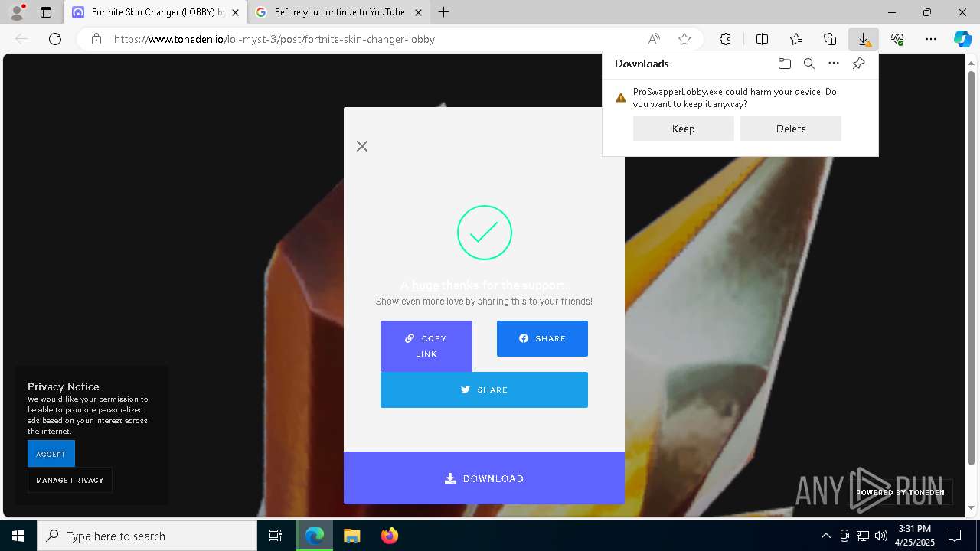
Task: Click the Downloads toolbar icon
Action: click(863, 39)
